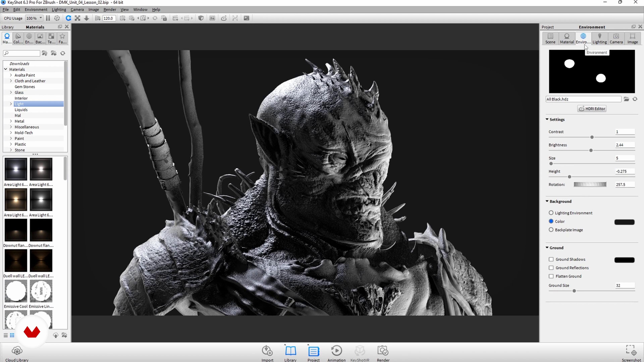The height and width of the screenshot is (362, 644).
Task: Expand the Axalta Paint folder
Action: click(11, 75)
